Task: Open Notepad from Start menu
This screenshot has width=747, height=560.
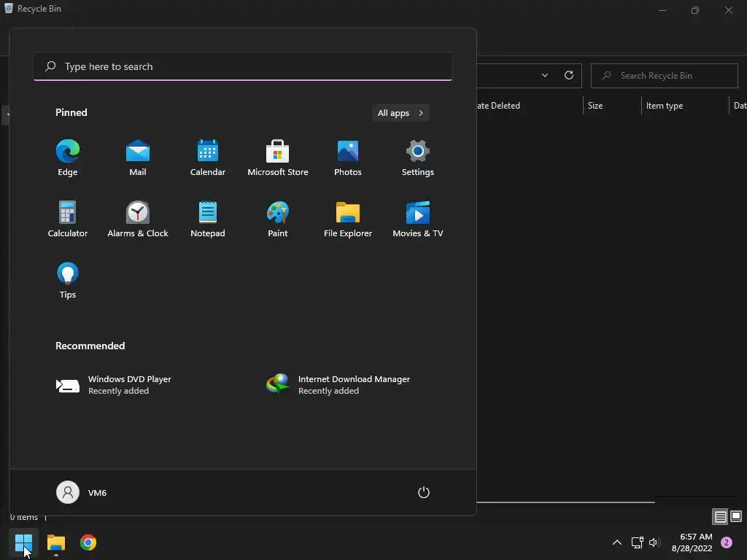Action: pos(208,219)
